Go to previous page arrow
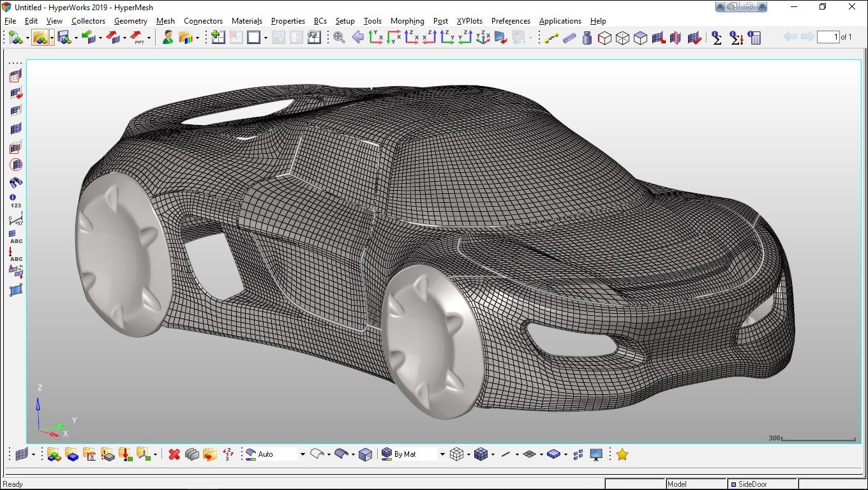Image resolution: width=868 pixels, height=490 pixels. coord(790,37)
